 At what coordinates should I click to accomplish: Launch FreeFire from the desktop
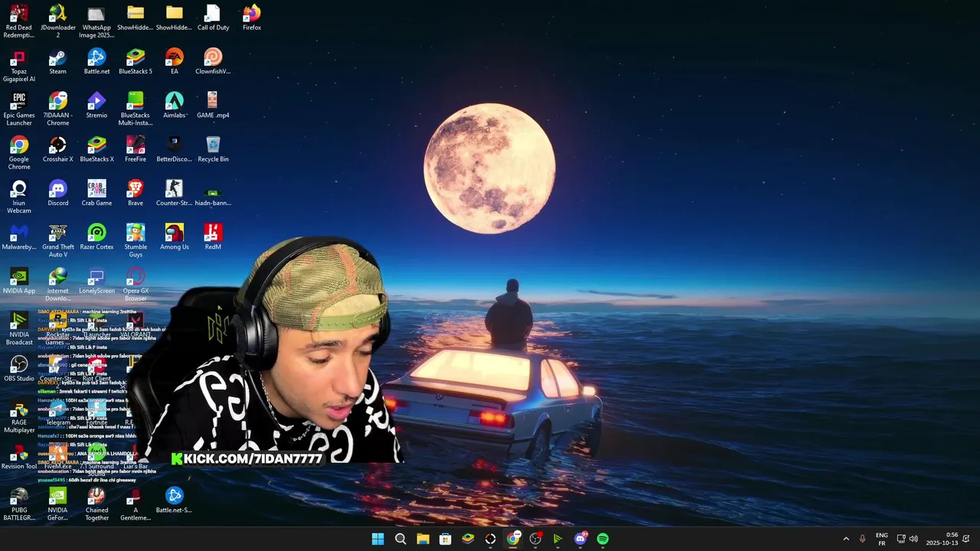(136, 149)
